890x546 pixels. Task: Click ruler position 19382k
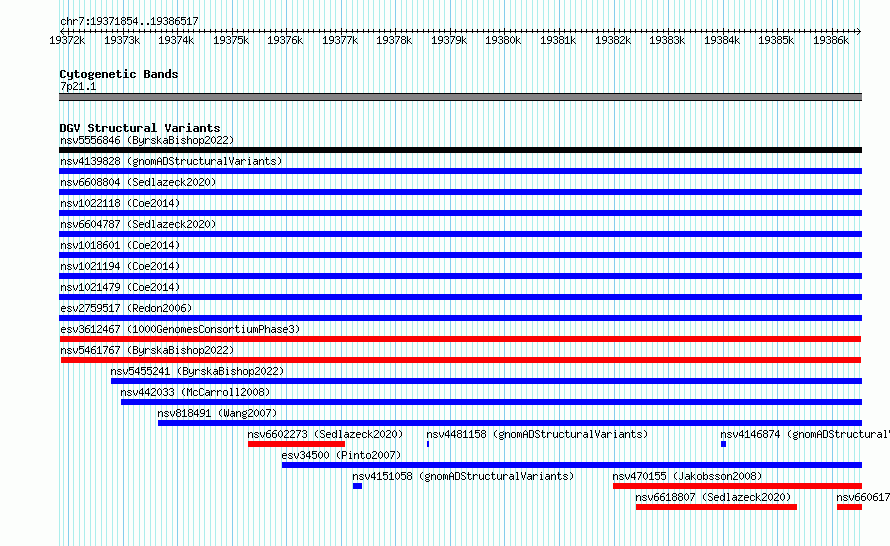[x=612, y=40]
